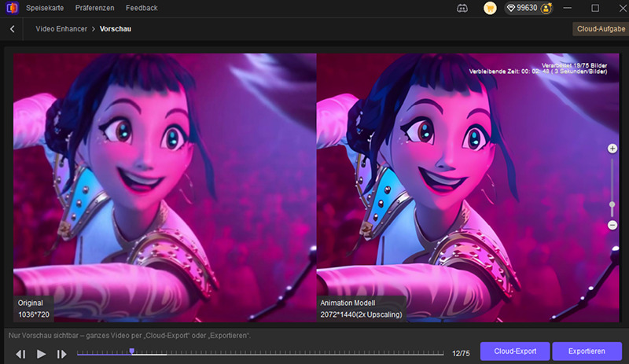Viewport: 629px width, 364px height.
Task: Click the 99630 credits diamond balance
Action: [x=522, y=8]
